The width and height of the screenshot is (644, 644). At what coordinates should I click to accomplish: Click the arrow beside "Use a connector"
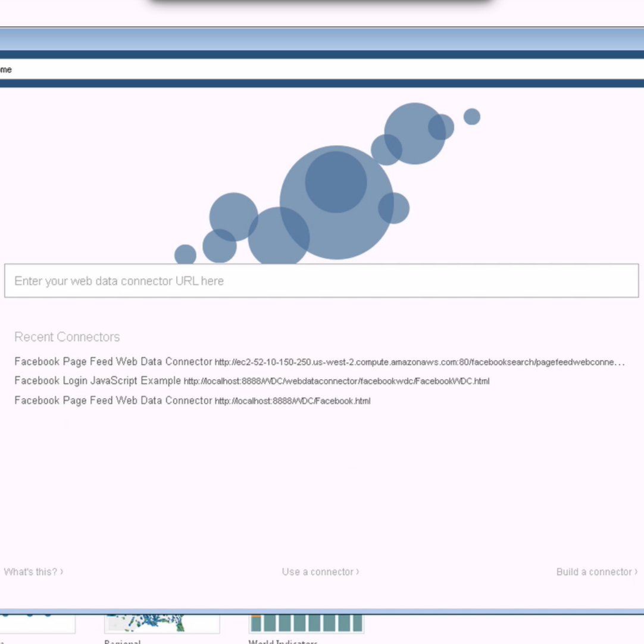pos(357,571)
